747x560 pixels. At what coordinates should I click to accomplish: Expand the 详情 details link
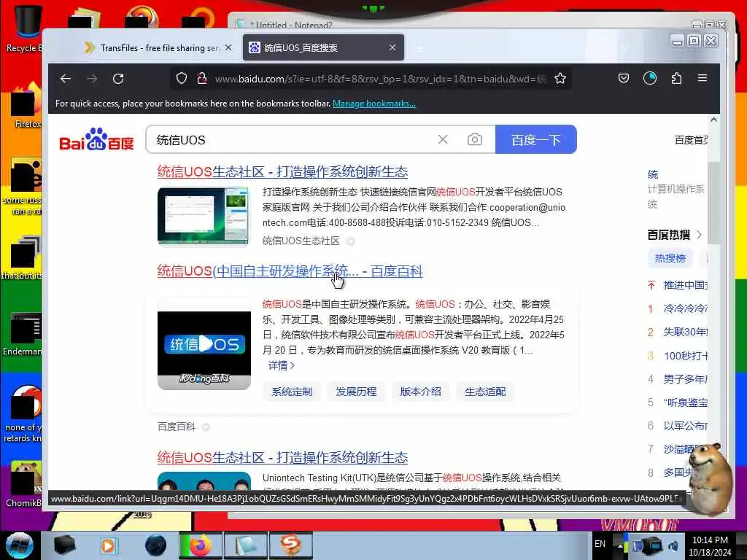coord(282,365)
